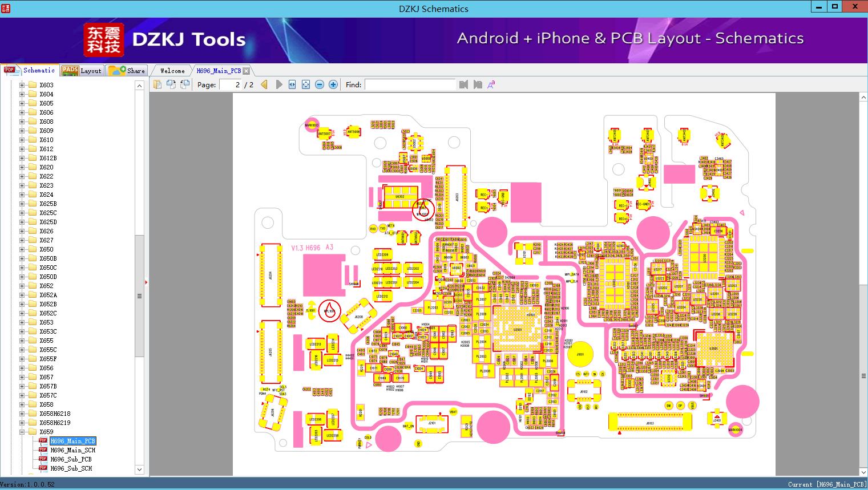868x490 pixels.
Task: Click the fit-page icon in the toolbar
Action: tap(306, 84)
